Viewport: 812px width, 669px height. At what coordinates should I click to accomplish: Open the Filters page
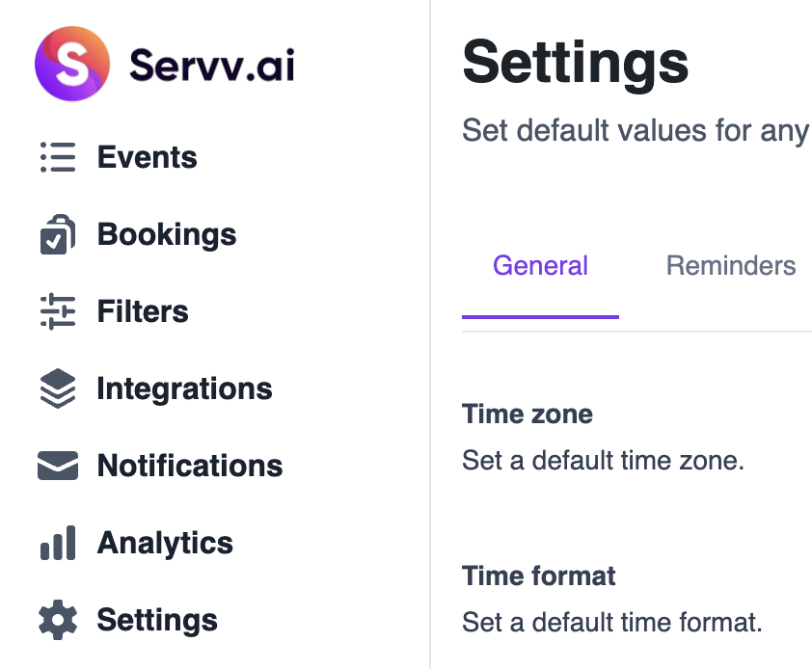point(142,310)
